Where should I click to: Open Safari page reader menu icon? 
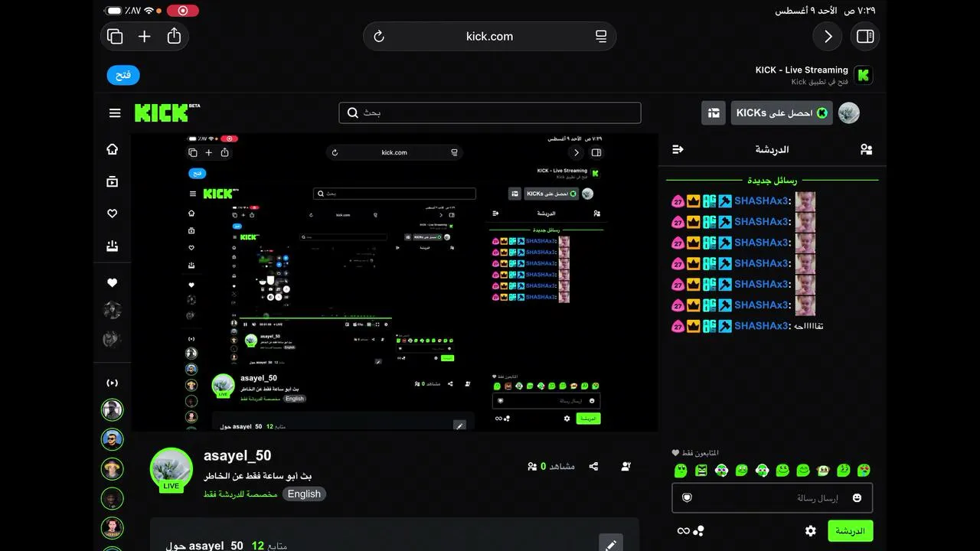coord(601,36)
